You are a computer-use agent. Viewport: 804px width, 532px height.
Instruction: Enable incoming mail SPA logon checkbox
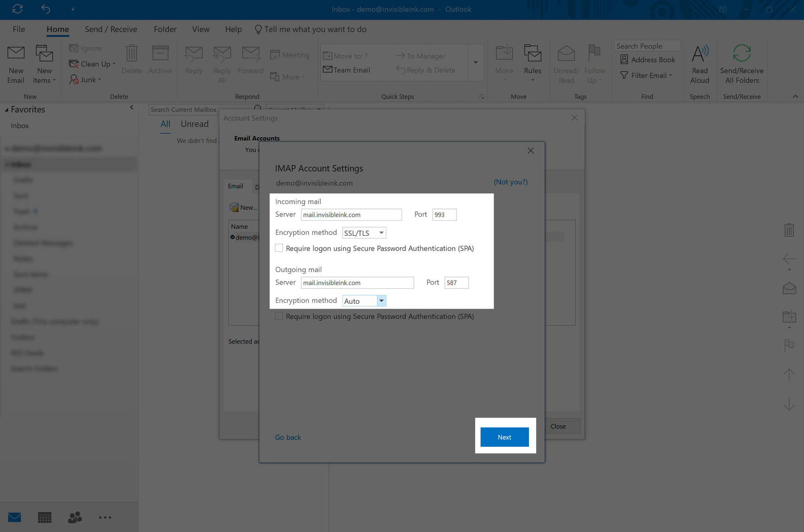[279, 248]
